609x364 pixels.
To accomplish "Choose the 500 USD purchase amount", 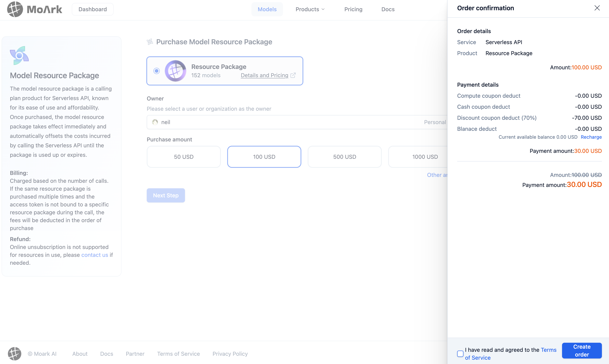I will (345, 157).
